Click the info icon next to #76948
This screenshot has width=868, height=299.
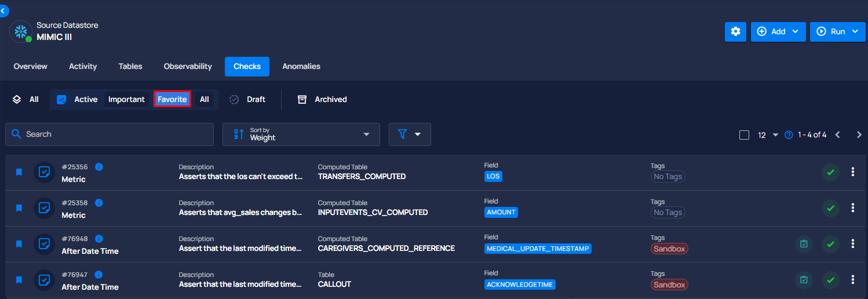click(99, 239)
